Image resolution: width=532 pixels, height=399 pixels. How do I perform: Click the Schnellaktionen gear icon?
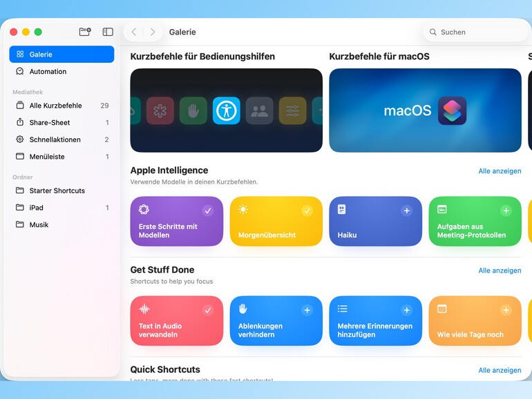click(20, 139)
